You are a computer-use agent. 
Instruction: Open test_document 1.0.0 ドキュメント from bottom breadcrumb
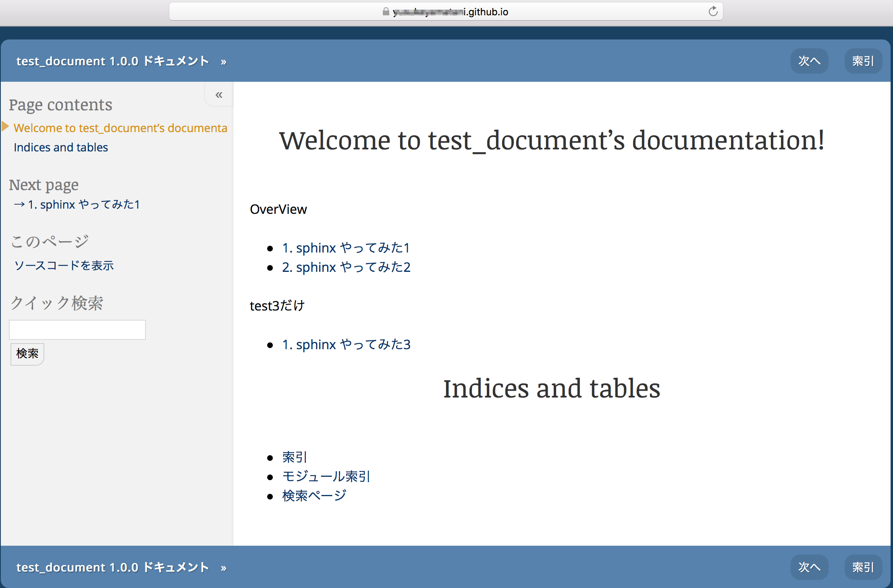point(112,567)
